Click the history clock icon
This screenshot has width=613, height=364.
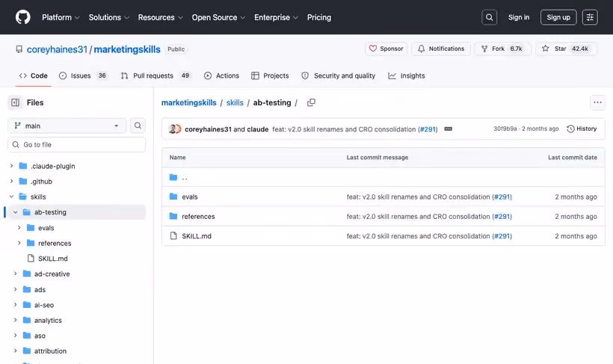coord(570,129)
